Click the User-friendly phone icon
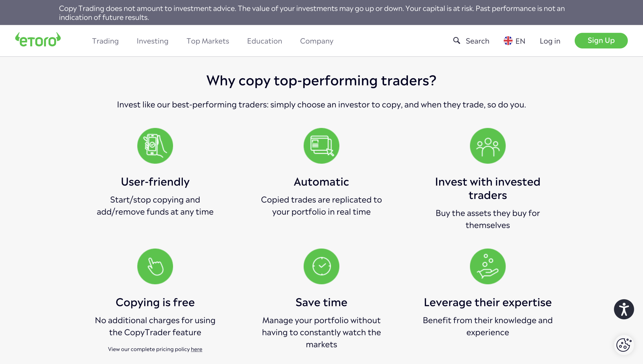This screenshot has height=364, width=643. pyautogui.click(x=155, y=146)
